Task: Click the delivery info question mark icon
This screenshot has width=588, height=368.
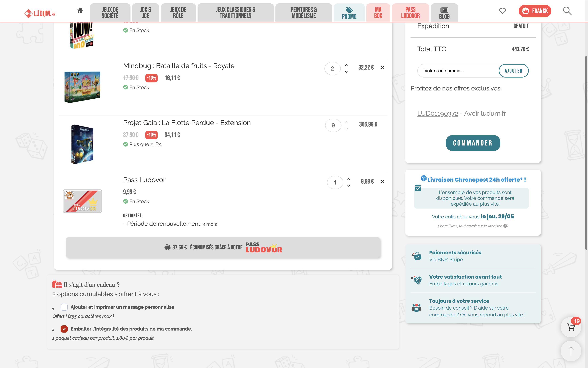Action: tap(505, 226)
